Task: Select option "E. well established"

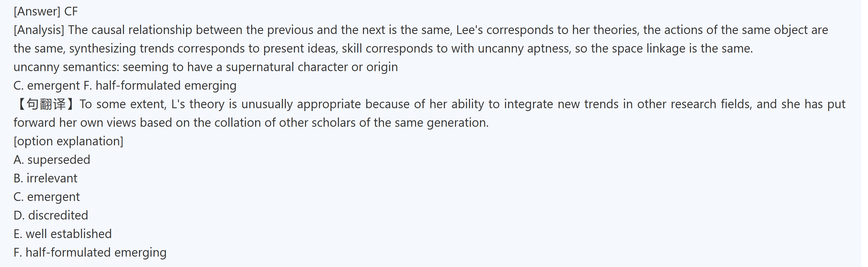Action: click(63, 234)
